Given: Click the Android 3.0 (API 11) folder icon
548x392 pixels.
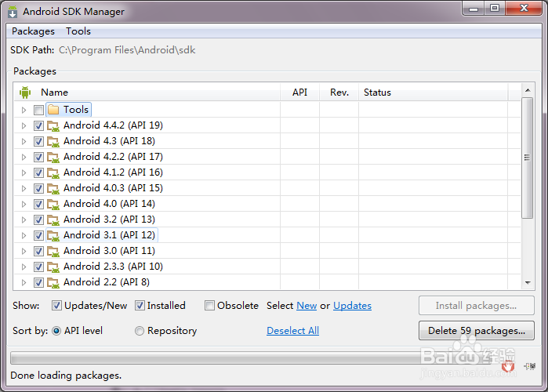Looking at the screenshot, I should (53, 252).
